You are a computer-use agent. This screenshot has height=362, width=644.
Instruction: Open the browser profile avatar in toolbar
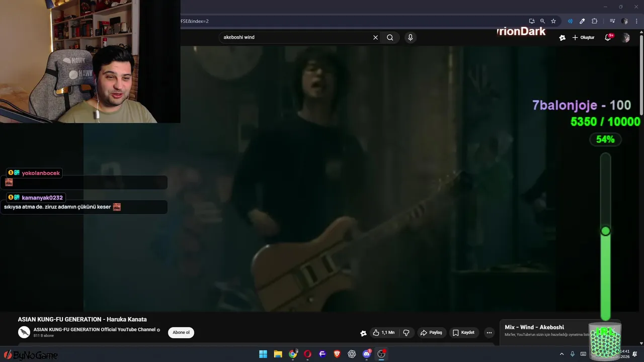[625, 21]
